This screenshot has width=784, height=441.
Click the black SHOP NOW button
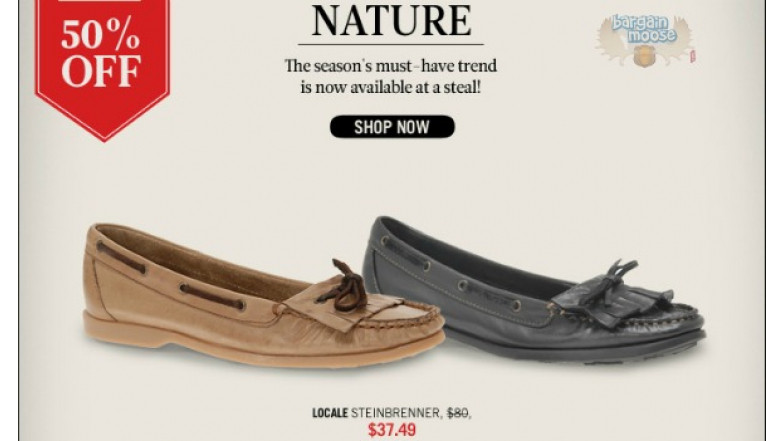click(392, 127)
